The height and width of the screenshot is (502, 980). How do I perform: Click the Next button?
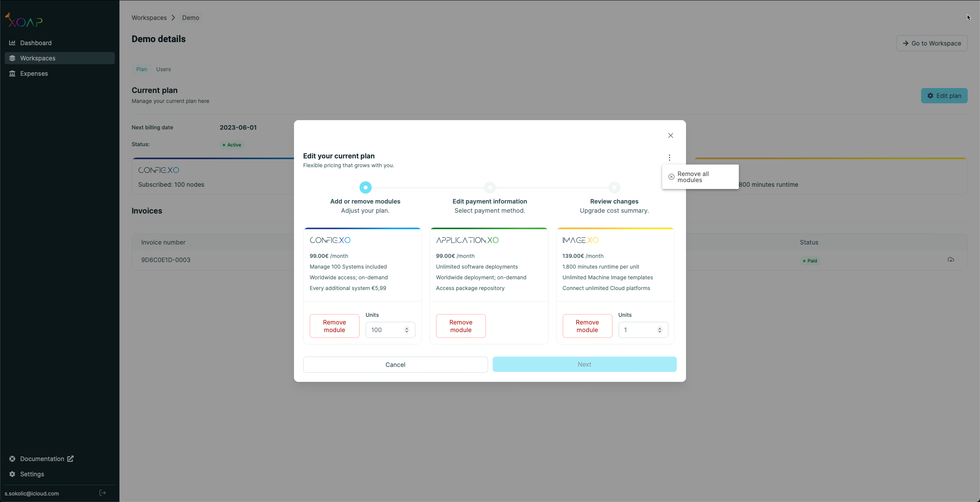[x=585, y=364]
